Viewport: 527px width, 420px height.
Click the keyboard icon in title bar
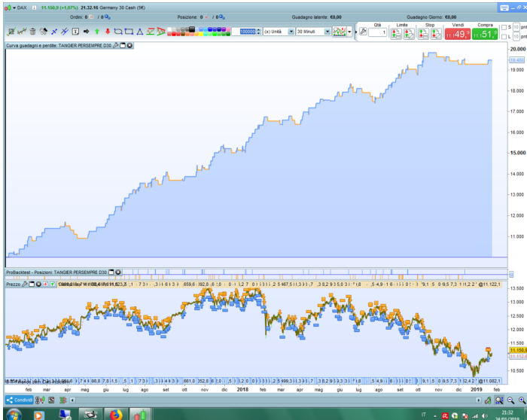(504, 8)
